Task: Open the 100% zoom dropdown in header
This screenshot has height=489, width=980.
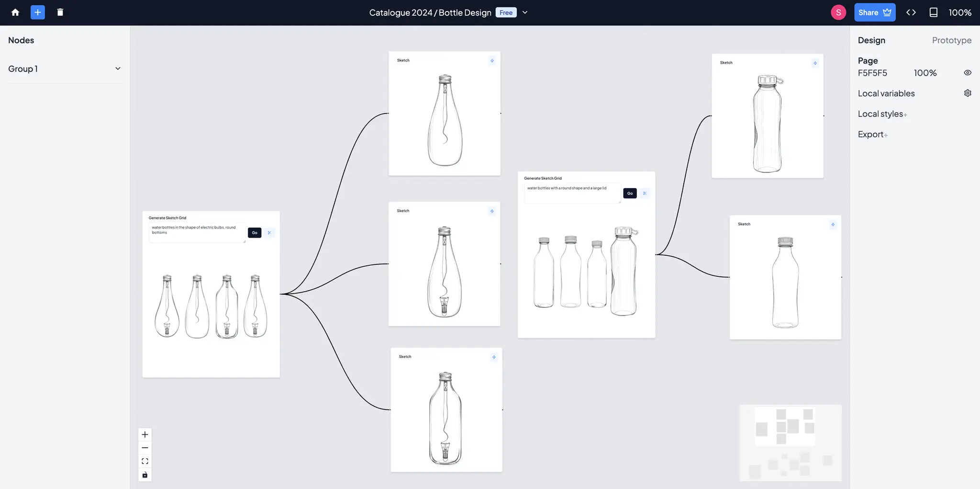Action: (960, 12)
